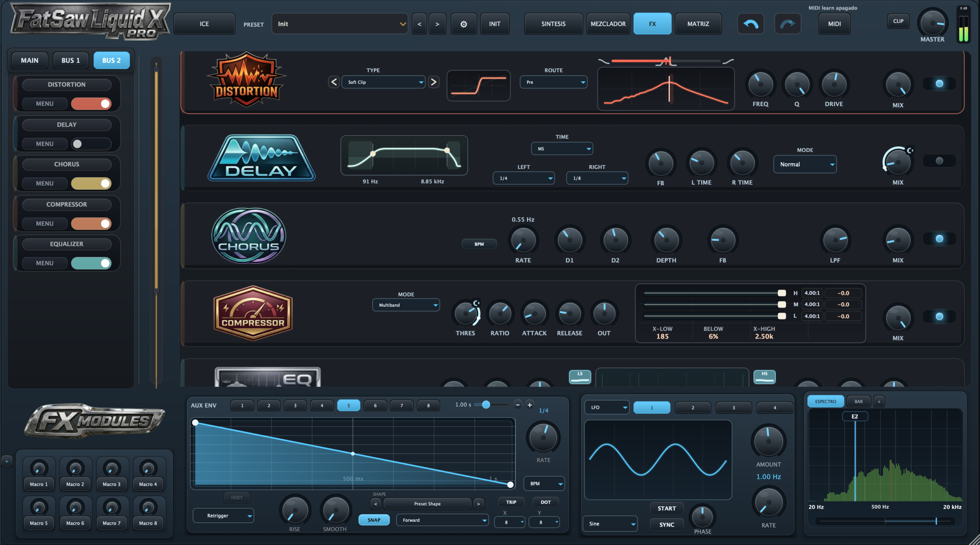The image size is (980, 545).
Task: Enable Delay switch in sidebar
Action: (x=91, y=144)
